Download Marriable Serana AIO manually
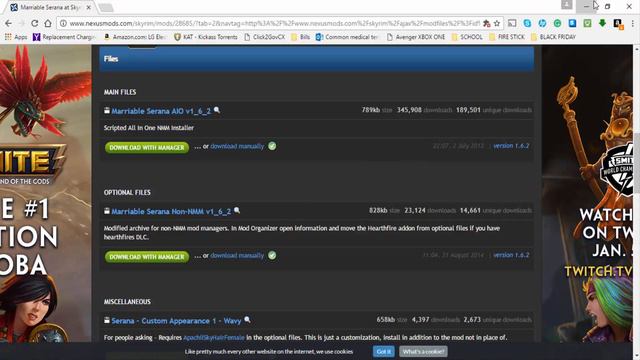Image resolution: width=640 pixels, height=360 pixels. (237, 146)
